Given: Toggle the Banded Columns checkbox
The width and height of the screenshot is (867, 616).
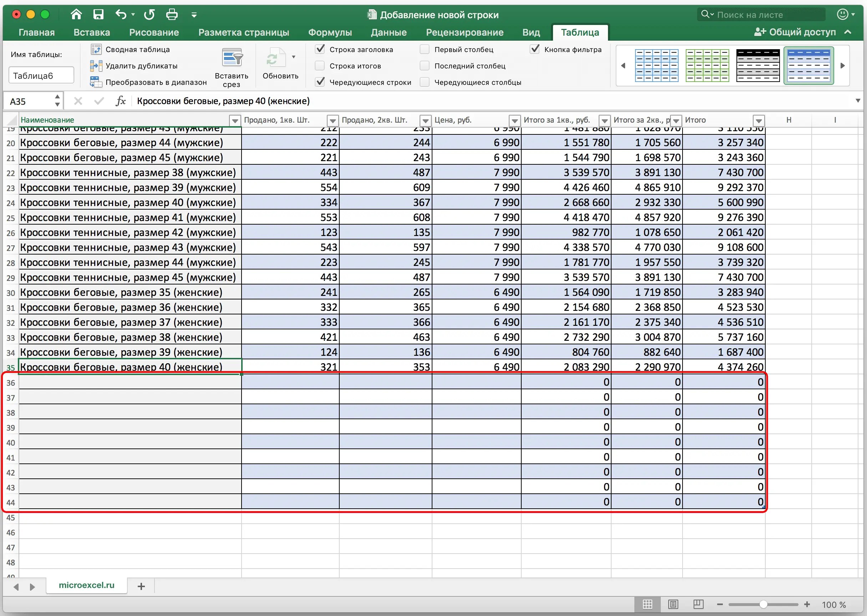Looking at the screenshot, I should (x=425, y=82).
